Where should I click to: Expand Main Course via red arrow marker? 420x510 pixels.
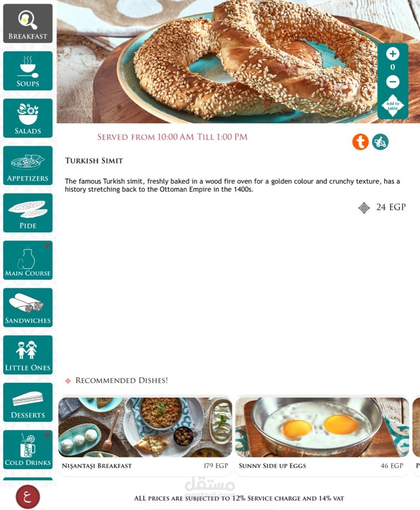(x=48, y=246)
